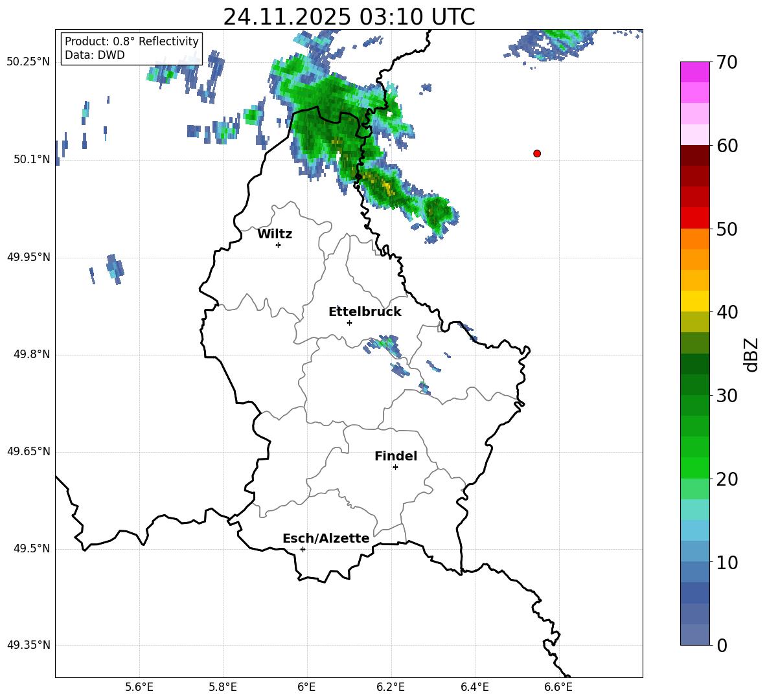Click the colorbar tick label 30
Screen dimensions: 767x700
click(x=727, y=396)
